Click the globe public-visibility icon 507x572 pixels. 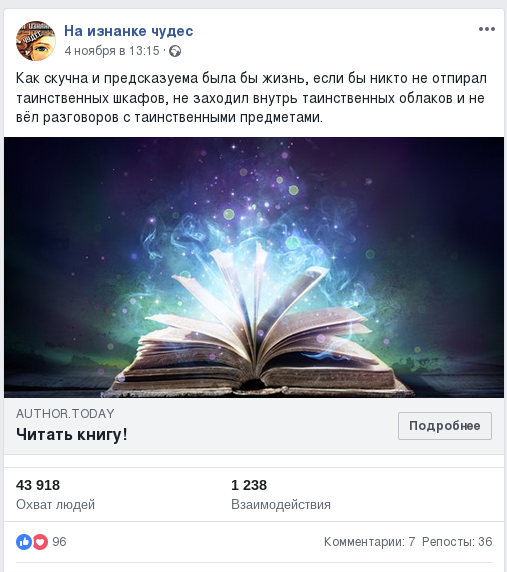click(x=175, y=51)
